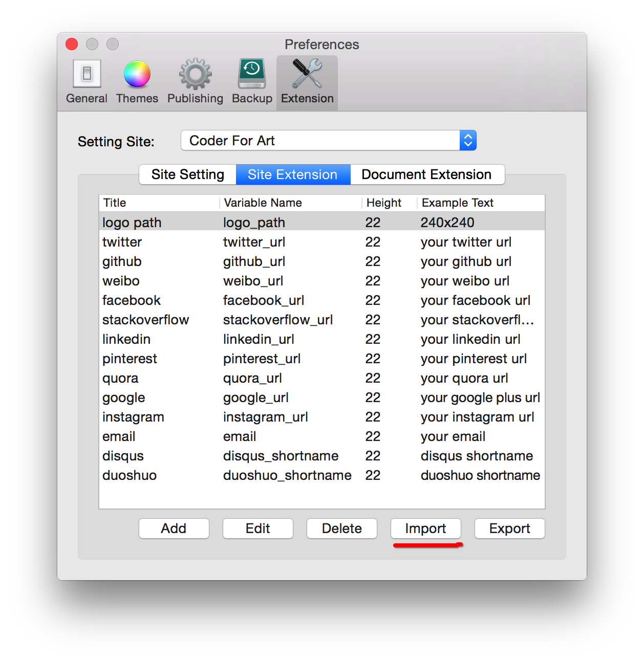
Task: Click the Example Text column header
Action: click(481, 203)
